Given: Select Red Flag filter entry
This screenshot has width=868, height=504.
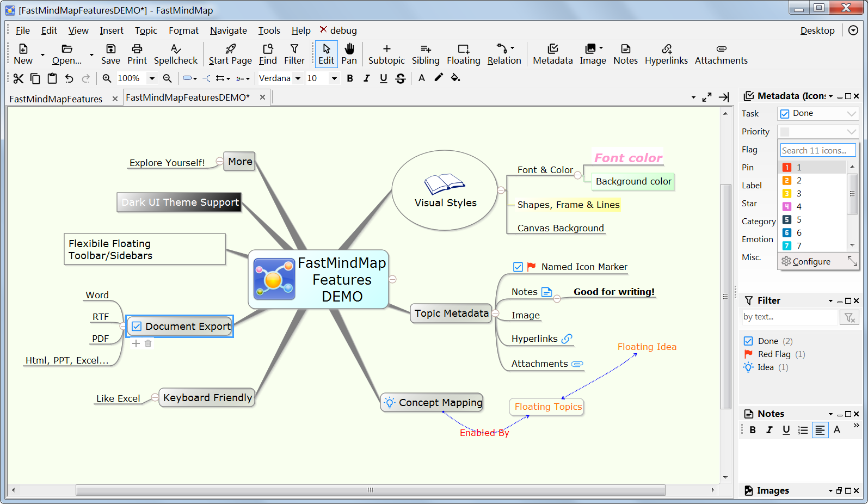Looking at the screenshot, I should point(774,354).
